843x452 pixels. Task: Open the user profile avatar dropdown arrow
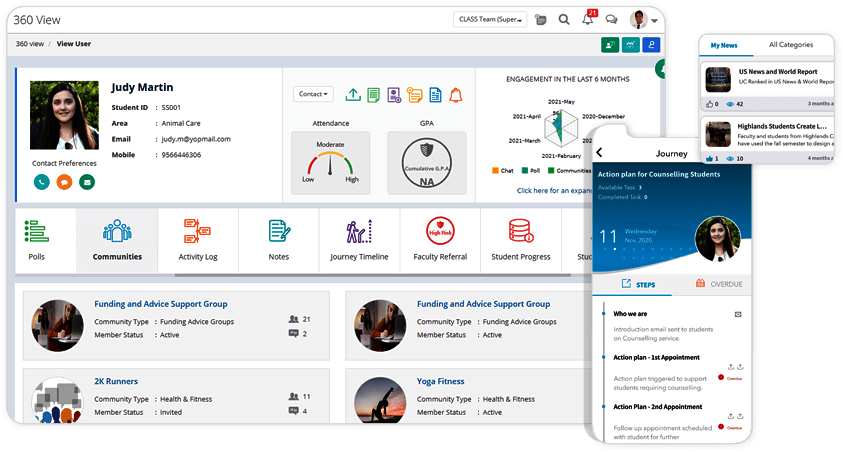[654, 21]
